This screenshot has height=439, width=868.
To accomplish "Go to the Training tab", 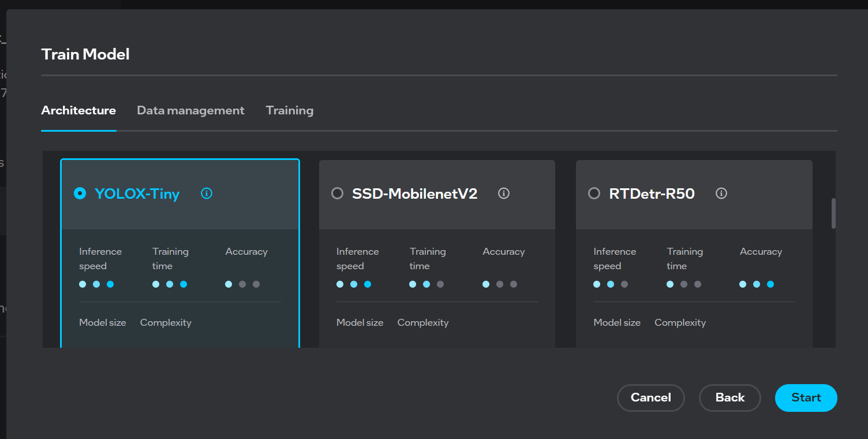I will click(x=290, y=110).
